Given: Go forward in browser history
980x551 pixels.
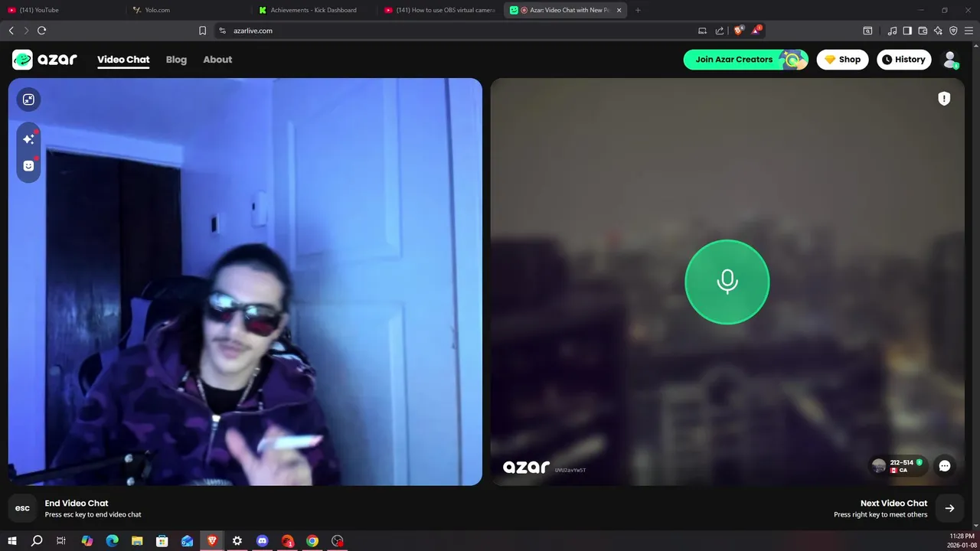Looking at the screenshot, I should pyautogui.click(x=26, y=31).
